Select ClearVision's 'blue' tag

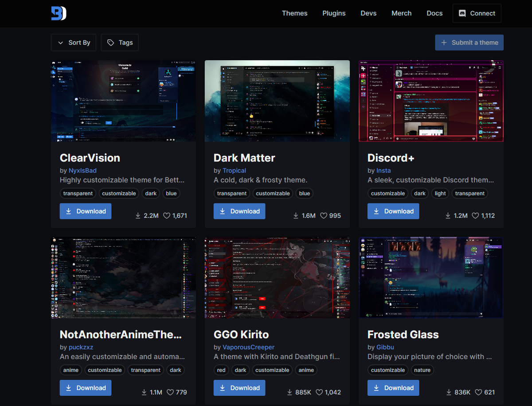click(171, 193)
